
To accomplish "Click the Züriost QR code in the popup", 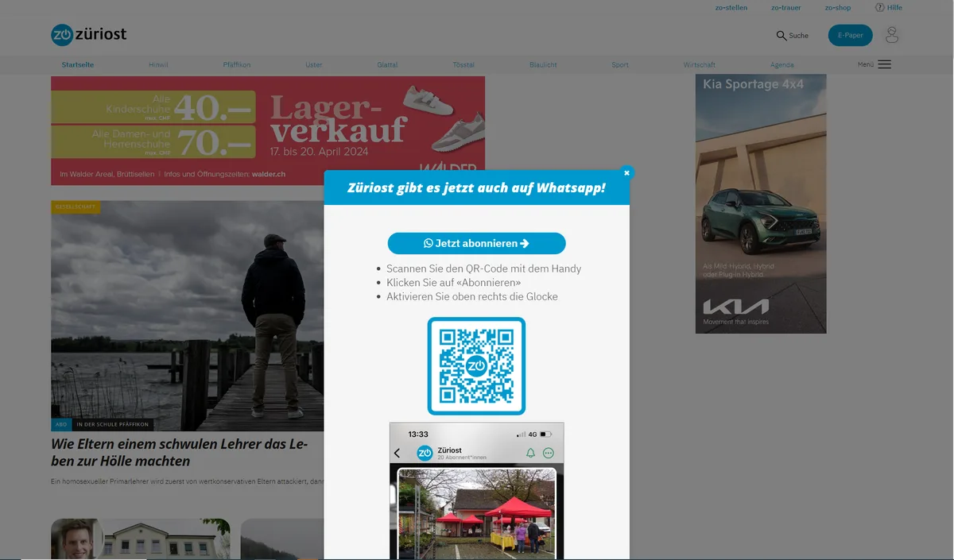I will click(x=476, y=365).
